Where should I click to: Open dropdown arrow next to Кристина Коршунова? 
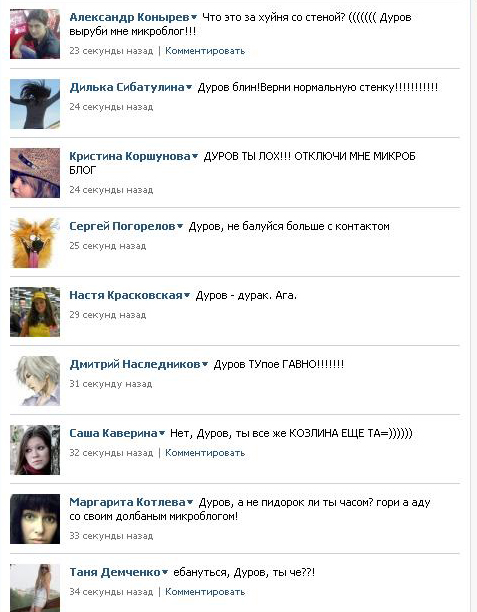(195, 157)
